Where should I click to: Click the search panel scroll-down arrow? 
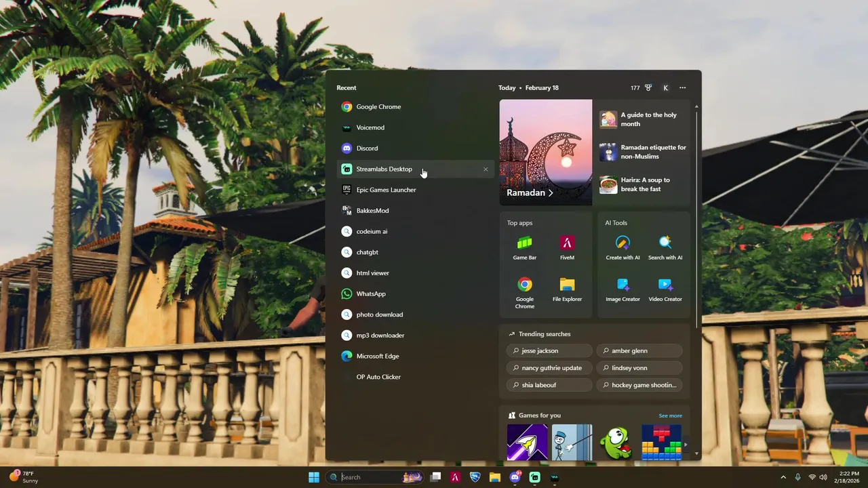[x=696, y=453]
